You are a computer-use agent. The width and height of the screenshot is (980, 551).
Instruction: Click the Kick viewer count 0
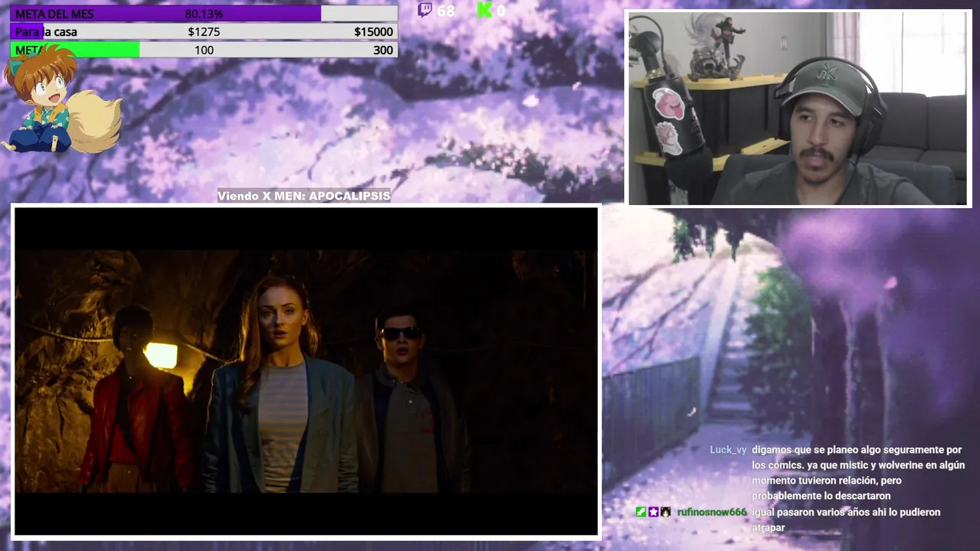(x=501, y=11)
